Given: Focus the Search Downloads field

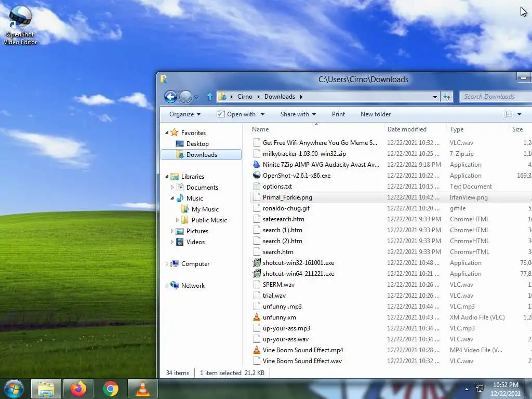Looking at the screenshot, I should pos(496,97).
